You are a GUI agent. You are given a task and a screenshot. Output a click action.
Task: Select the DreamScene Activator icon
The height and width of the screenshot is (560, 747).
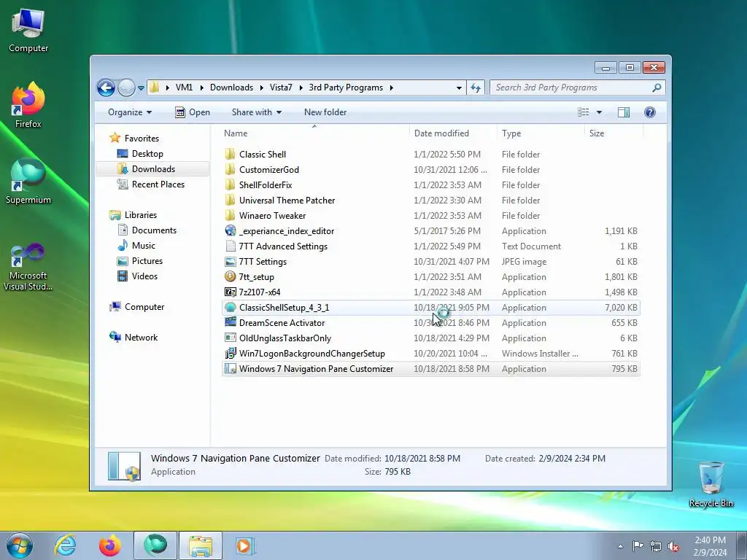click(230, 322)
